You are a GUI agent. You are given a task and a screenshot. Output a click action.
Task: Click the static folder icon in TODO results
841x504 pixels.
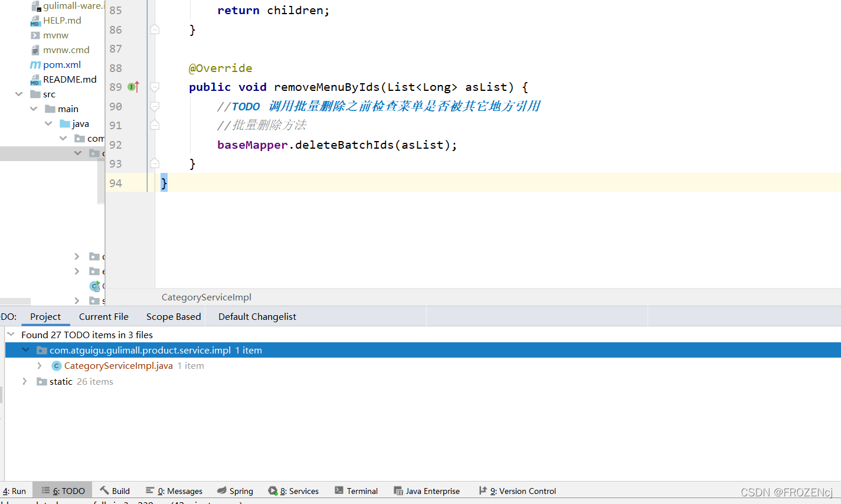click(x=42, y=382)
